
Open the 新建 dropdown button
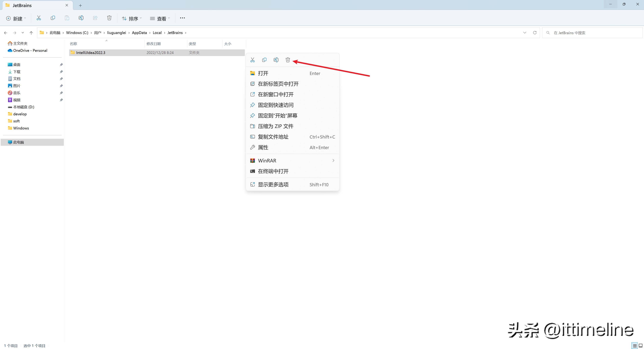point(16,18)
